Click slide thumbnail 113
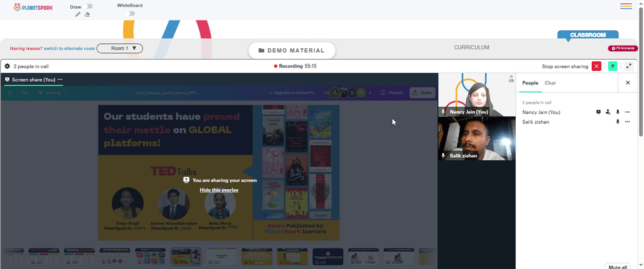 click(328, 256)
